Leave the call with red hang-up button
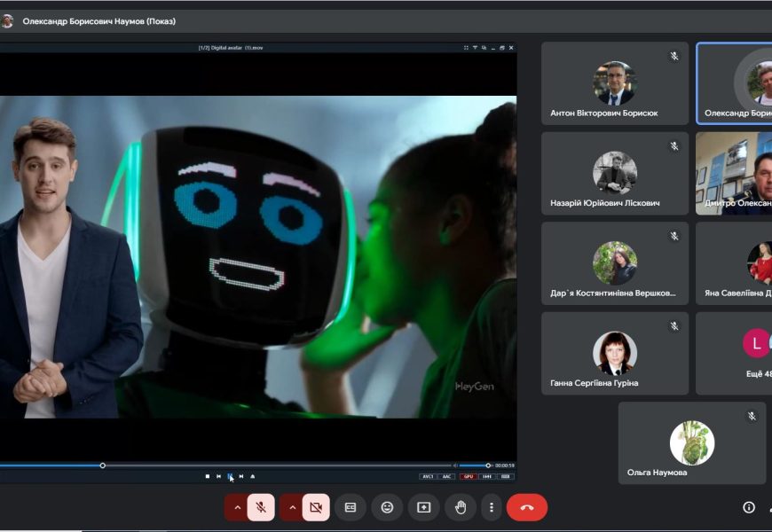The height and width of the screenshot is (532, 772). pyautogui.click(x=527, y=507)
